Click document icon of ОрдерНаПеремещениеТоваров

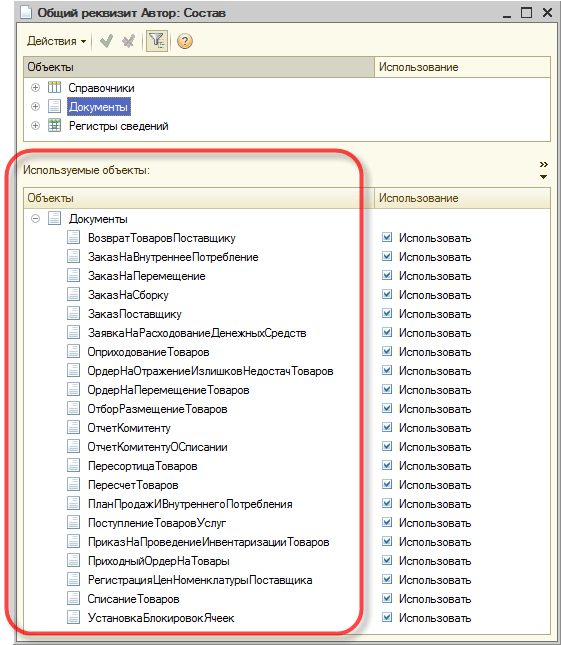click(73, 390)
